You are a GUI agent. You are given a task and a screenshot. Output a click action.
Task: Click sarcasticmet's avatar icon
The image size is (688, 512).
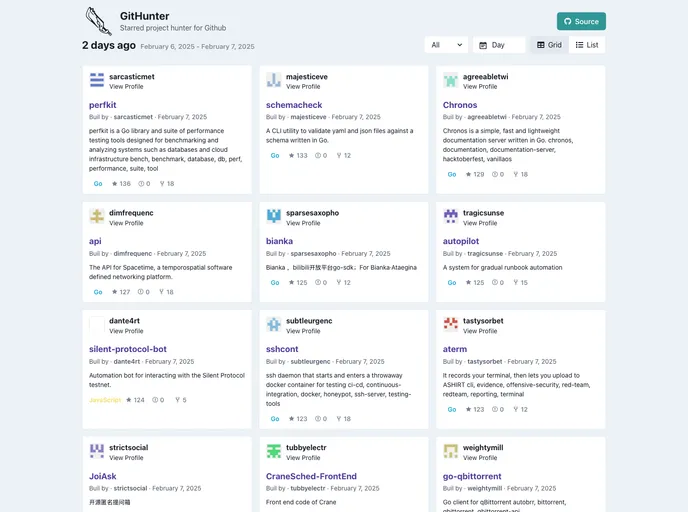pos(97,80)
